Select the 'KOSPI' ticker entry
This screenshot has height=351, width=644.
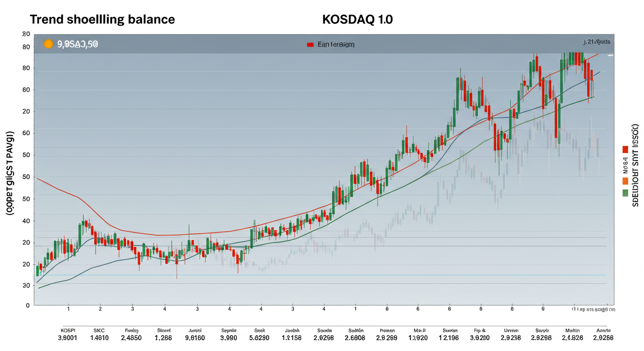[x=68, y=330]
